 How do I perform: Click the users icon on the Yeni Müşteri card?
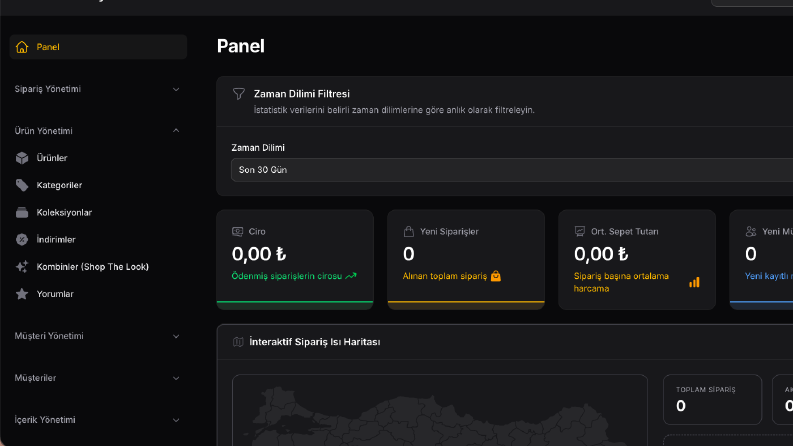point(751,232)
